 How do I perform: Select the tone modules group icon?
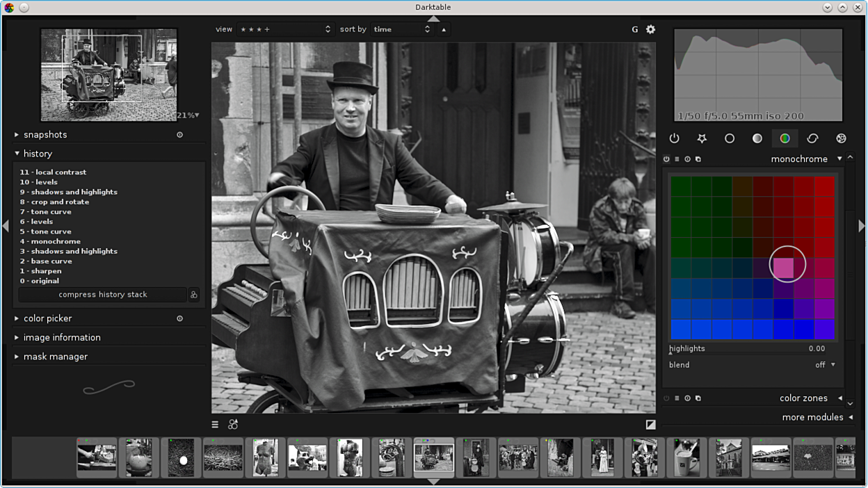[757, 138]
